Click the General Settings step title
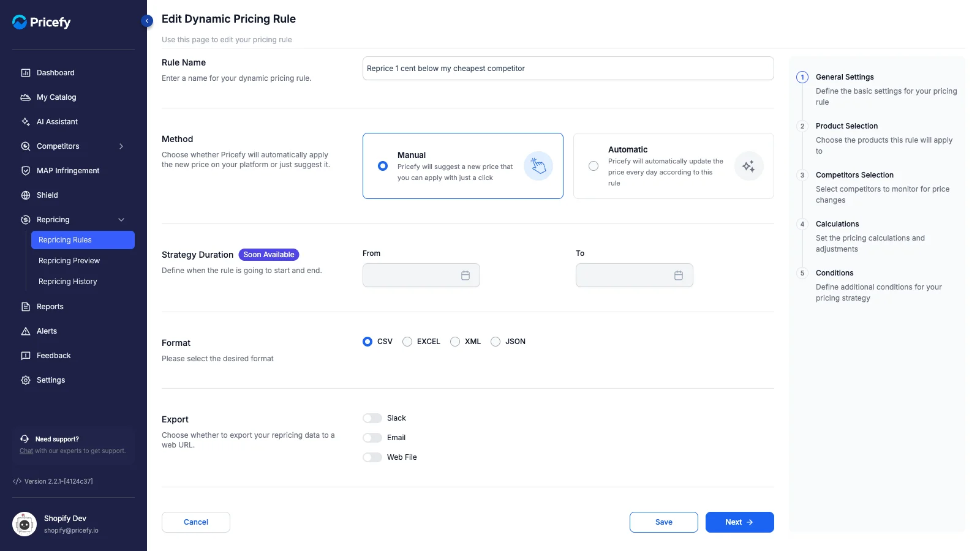980x551 pixels. click(x=845, y=77)
